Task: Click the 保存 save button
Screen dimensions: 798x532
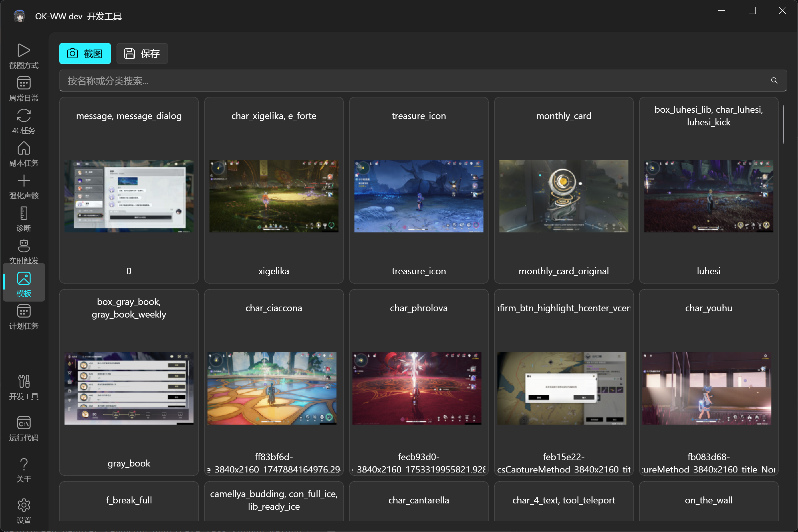Action: pos(142,54)
